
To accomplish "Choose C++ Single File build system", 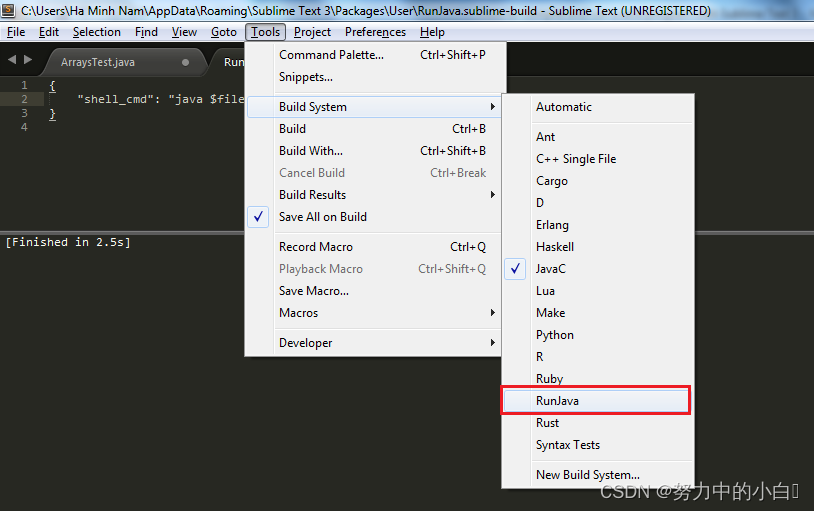I will tap(598, 159).
